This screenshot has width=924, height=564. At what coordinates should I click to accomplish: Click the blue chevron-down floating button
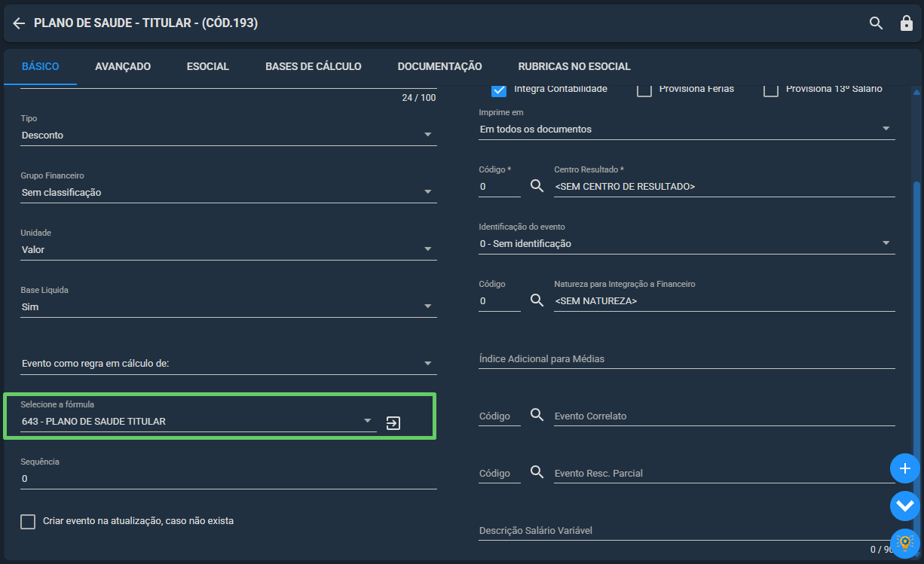click(905, 505)
